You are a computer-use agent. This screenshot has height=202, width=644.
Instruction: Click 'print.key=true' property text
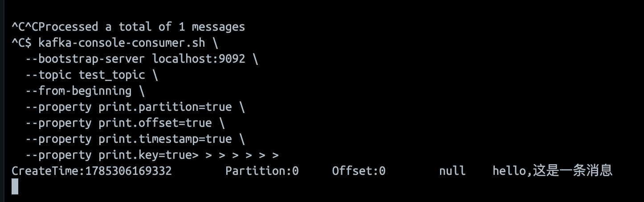pyautogui.click(x=145, y=155)
